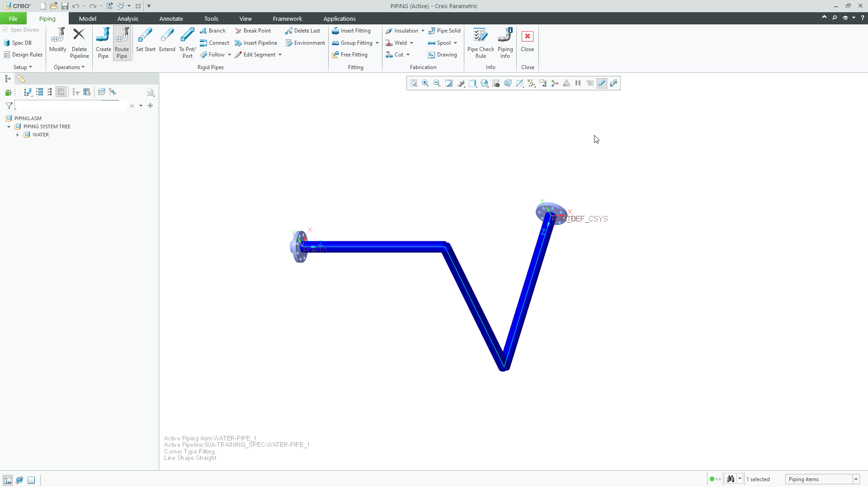Open the Weld dropdown arrow

point(411,43)
